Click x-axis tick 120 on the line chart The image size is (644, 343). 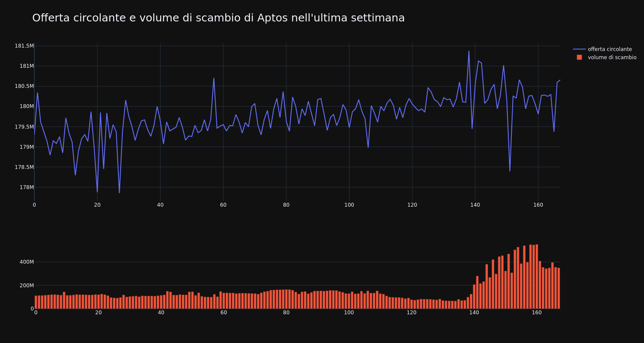click(412, 205)
